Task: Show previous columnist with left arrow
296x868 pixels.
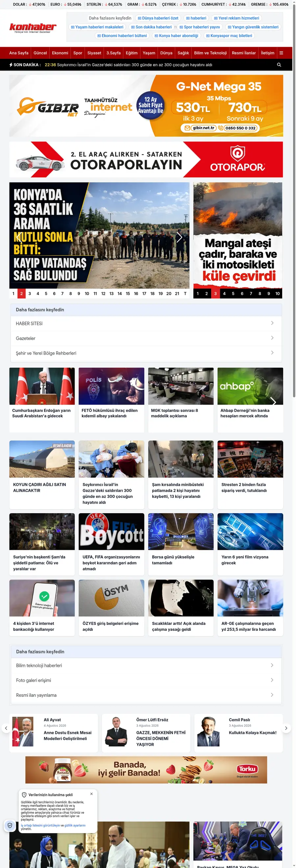Action: [6, 728]
